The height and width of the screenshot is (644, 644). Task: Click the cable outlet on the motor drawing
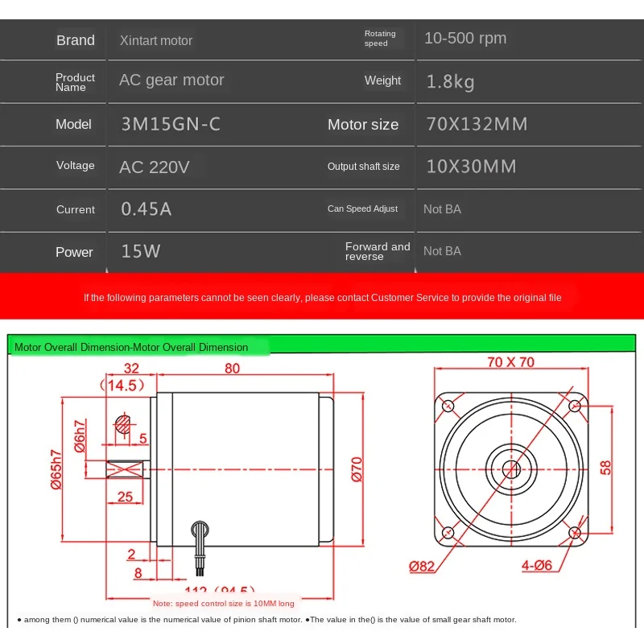[x=200, y=548]
